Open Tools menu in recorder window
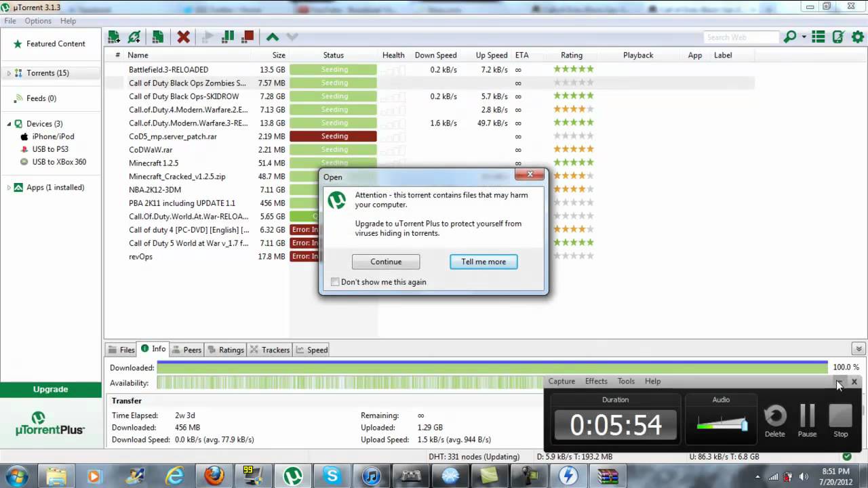The image size is (868, 488). (626, 382)
